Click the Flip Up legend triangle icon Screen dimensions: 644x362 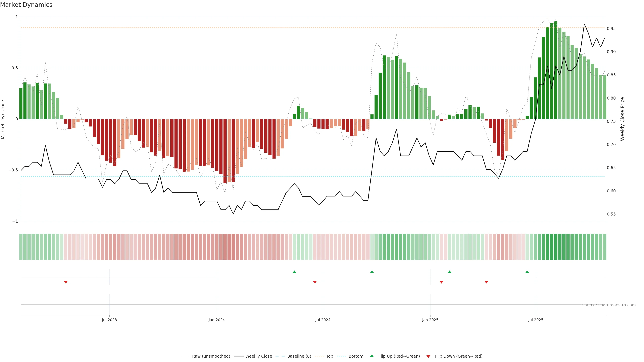point(372,356)
